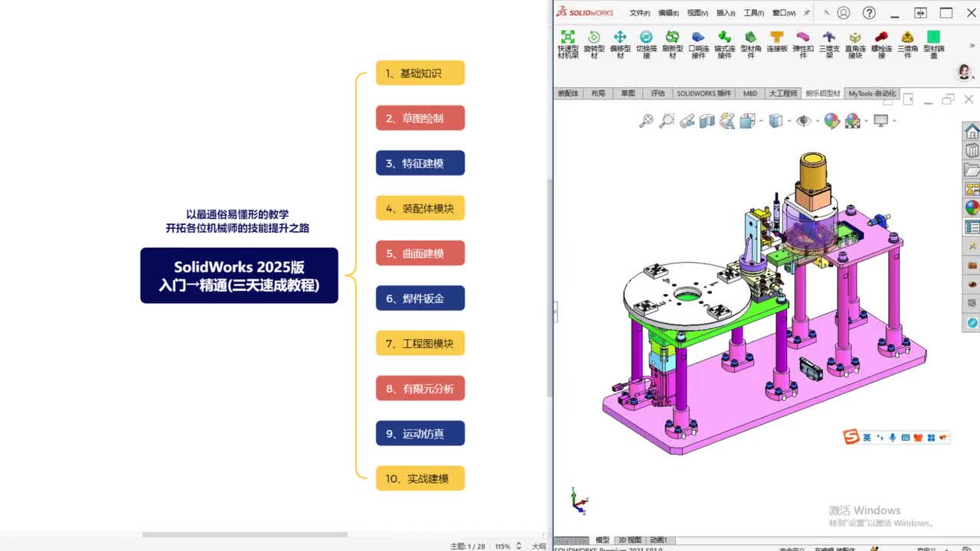Open the 窗口(W) menu
Screen dimensions: 980x551
point(783,13)
